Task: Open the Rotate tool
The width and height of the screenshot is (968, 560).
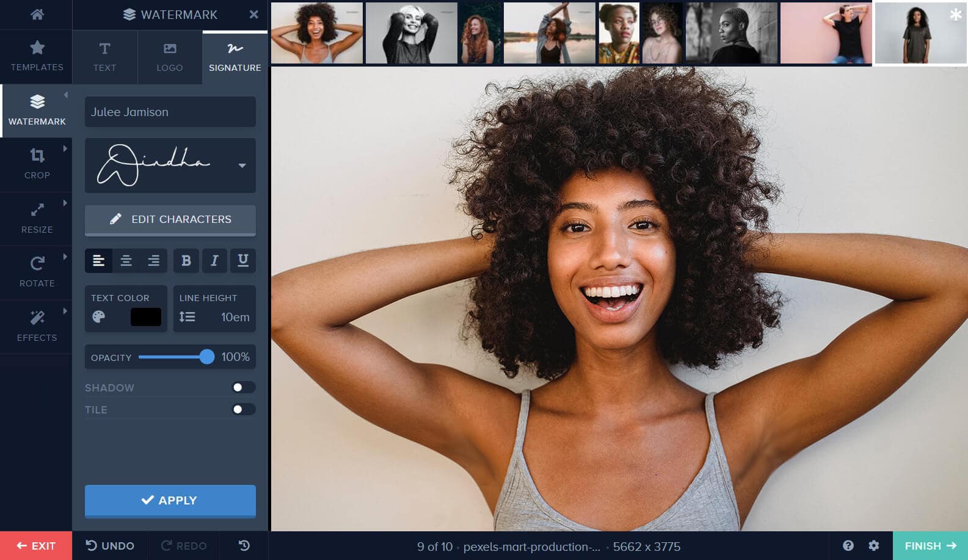Action: pos(37,272)
